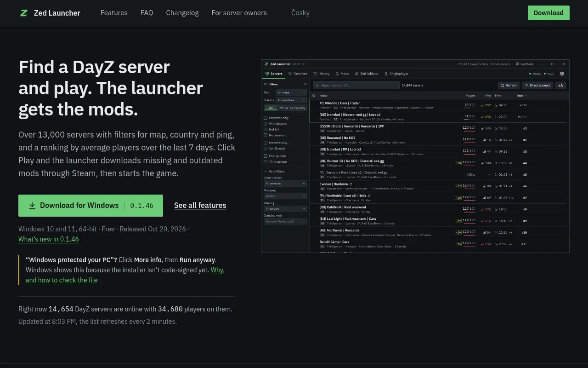Viewport: 588px width, 368px height.
Task: Open the All countries dropdown
Action: pyautogui.click(x=291, y=100)
